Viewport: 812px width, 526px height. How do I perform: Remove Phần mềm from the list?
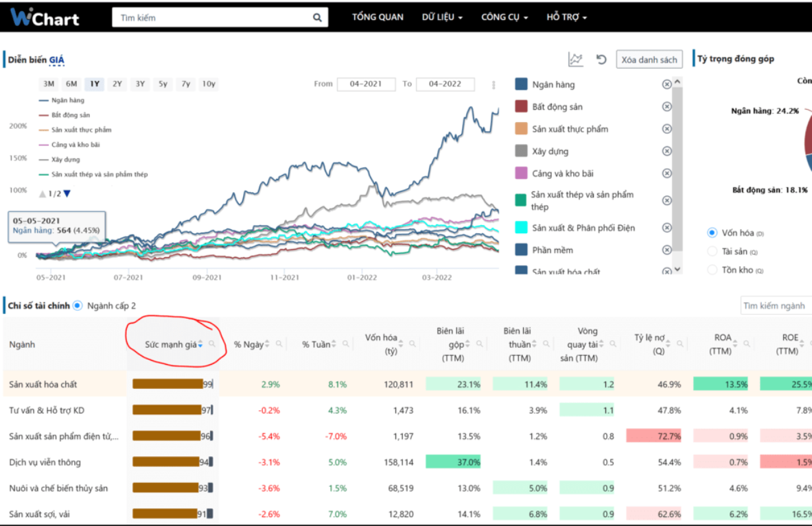coord(667,250)
